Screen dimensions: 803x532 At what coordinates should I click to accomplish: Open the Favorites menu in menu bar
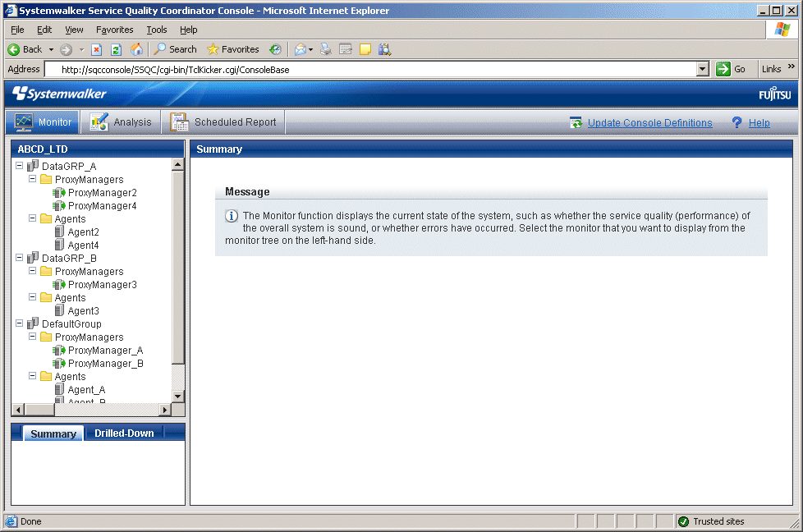tap(115, 30)
